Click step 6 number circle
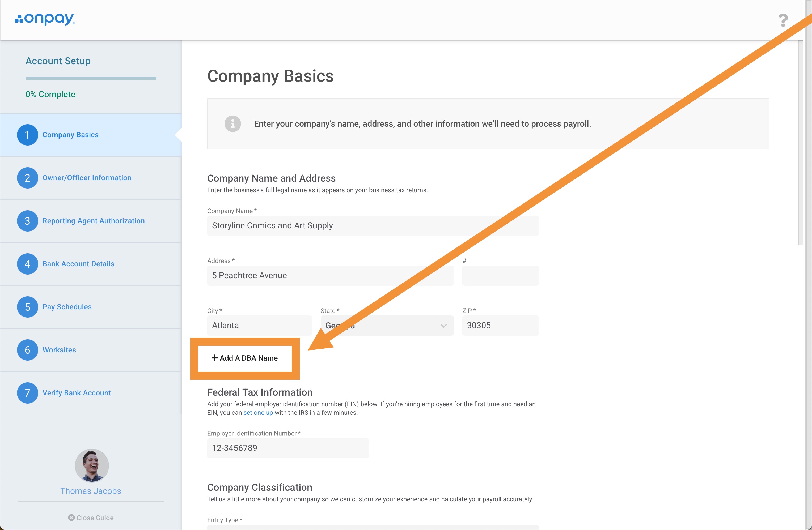Image resolution: width=812 pixels, height=530 pixels. [x=27, y=350]
